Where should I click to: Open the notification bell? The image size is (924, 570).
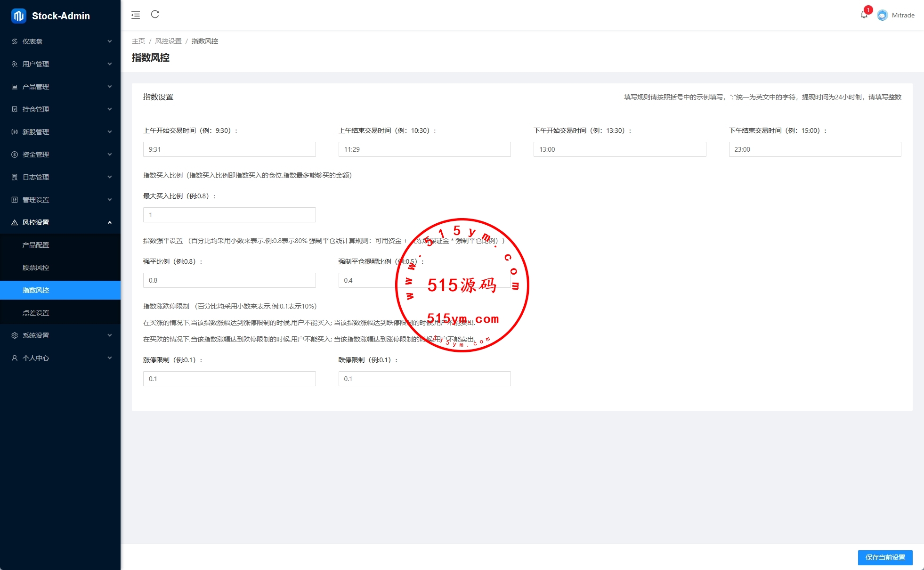pos(864,15)
